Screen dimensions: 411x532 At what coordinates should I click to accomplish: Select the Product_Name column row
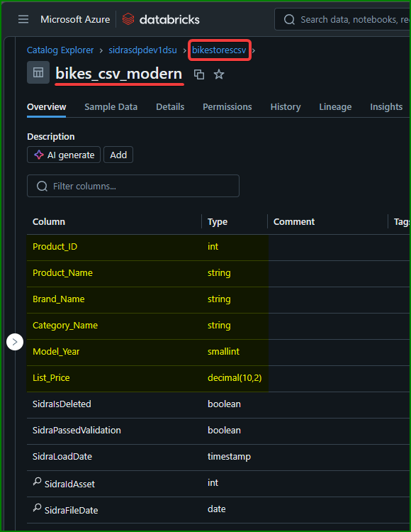click(x=218, y=273)
